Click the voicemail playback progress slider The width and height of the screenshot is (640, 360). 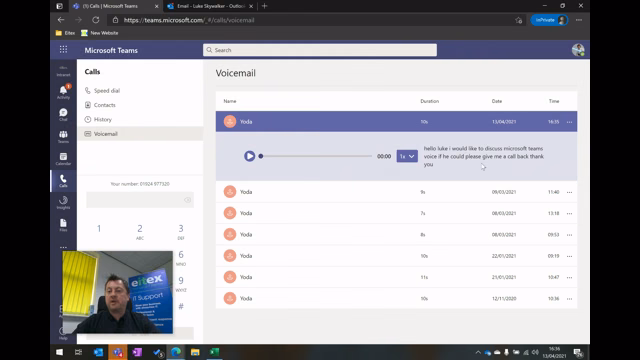click(316, 156)
